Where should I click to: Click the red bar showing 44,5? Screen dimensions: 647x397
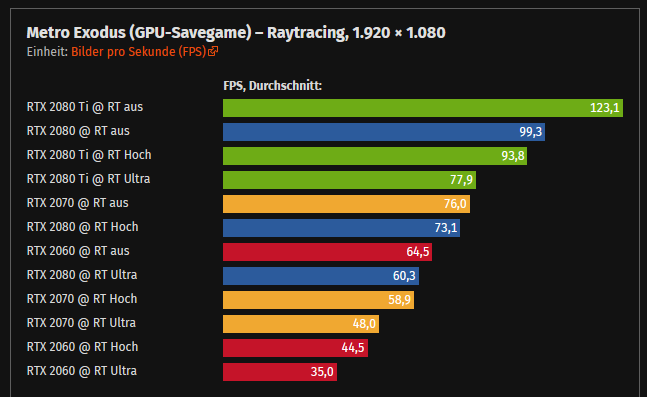point(295,347)
